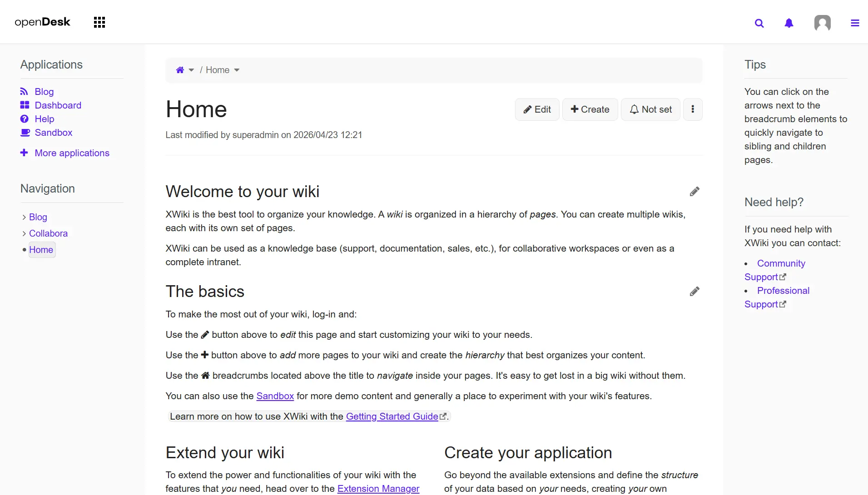Click the Navigation panel heading
Viewport: 868px width, 495px height.
click(48, 188)
